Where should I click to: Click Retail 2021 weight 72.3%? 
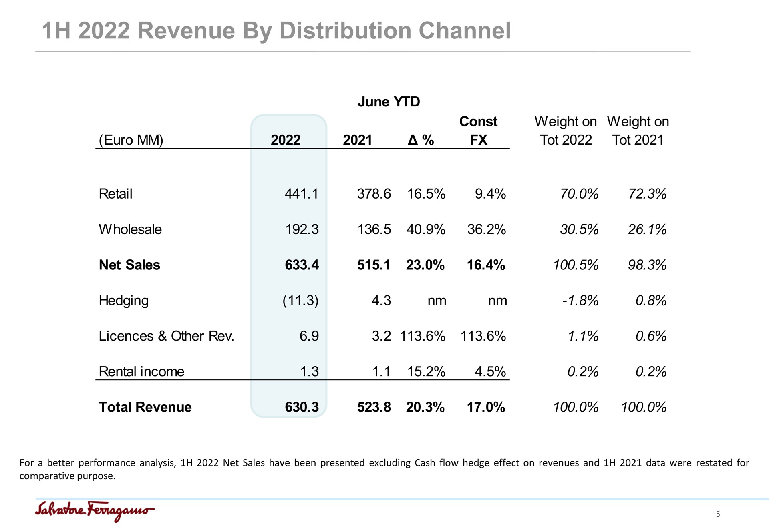647,194
